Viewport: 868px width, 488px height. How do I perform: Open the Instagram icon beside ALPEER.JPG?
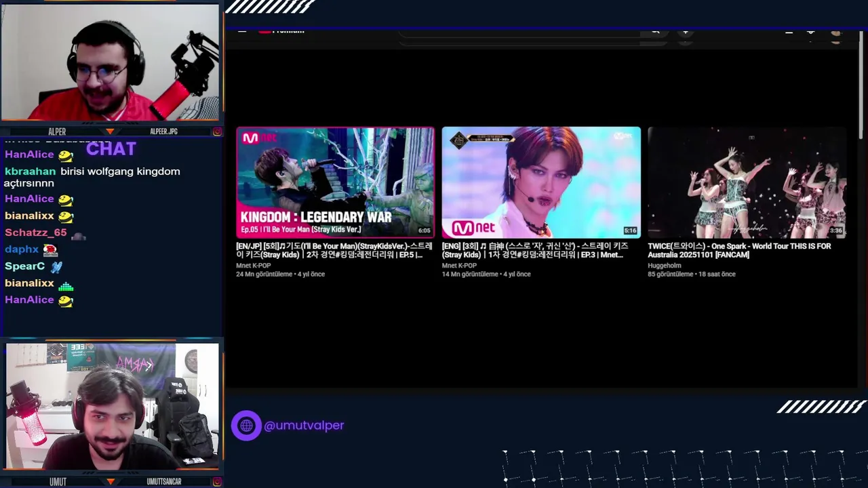tap(217, 131)
